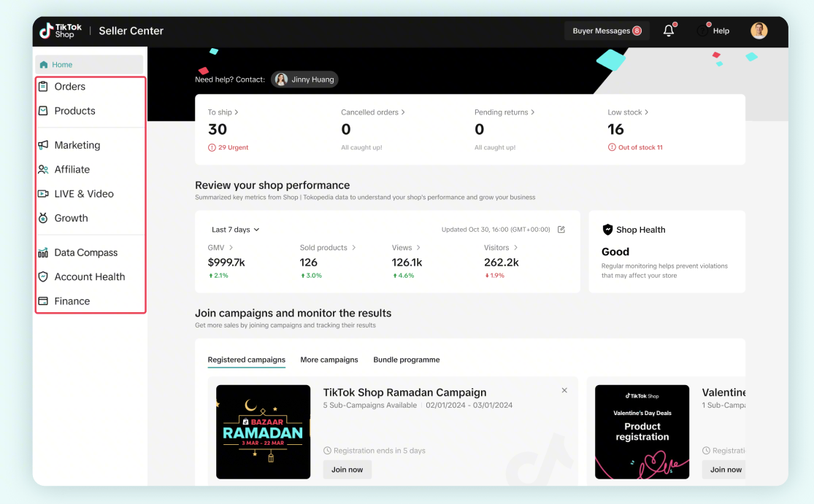Open the Low stock link
The image size is (814, 504).
pyautogui.click(x=628, y=112)
